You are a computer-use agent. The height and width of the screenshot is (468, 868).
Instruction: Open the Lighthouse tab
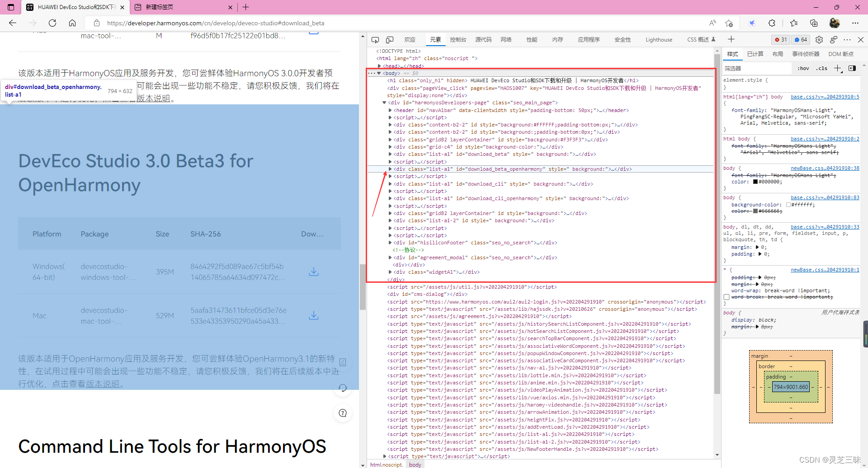tap(659, 40)
